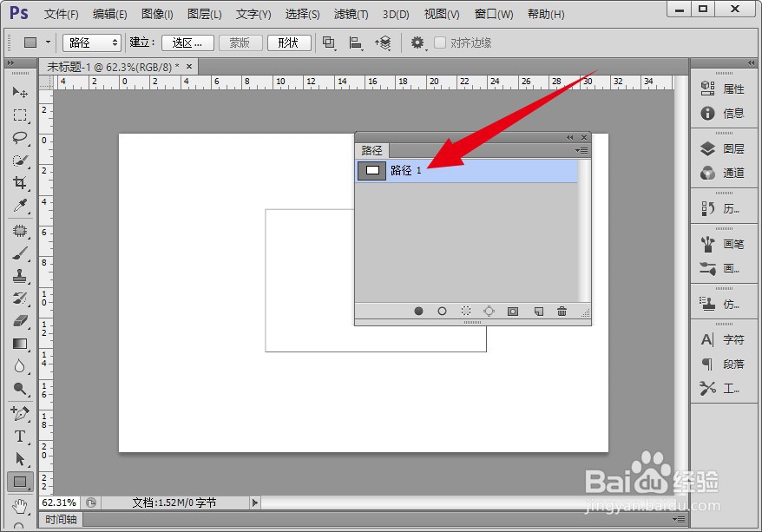762x532 pixels.
Task: Expand the right panel dock
Action: tap(752, 63)
